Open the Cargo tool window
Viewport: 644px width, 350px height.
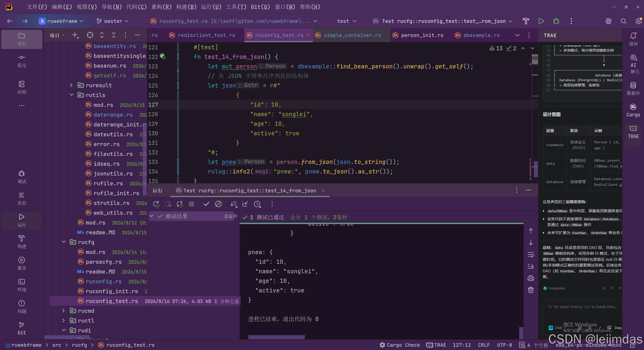pyautogui.click(x=633, y=110)
